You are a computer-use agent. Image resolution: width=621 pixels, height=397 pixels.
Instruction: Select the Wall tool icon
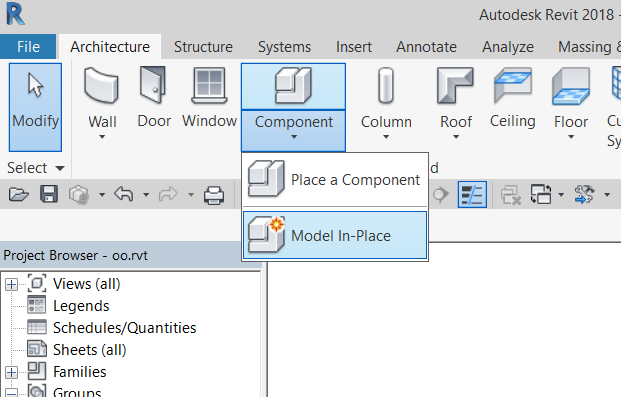pos(101,86)
